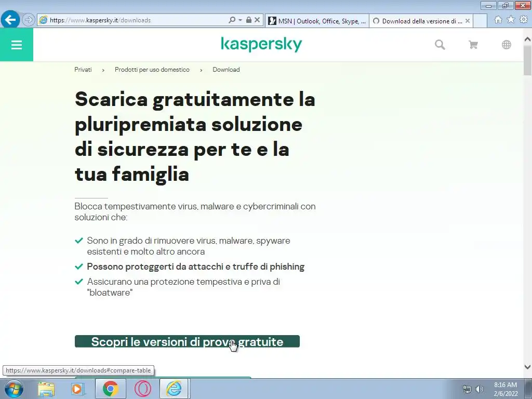
Task: Click Scopri le versioni di prova gratuite
Action: pyautogui.click(x=187, y=341)
